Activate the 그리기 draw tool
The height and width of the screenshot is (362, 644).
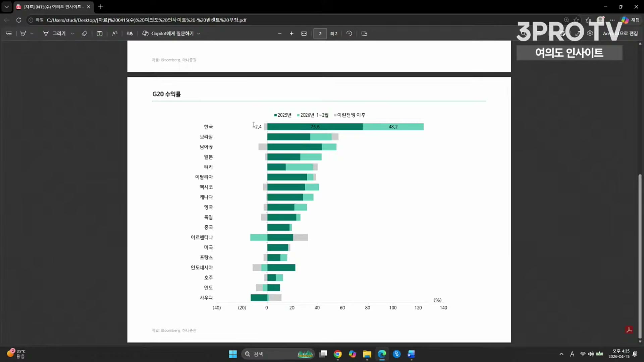(54, 34)
